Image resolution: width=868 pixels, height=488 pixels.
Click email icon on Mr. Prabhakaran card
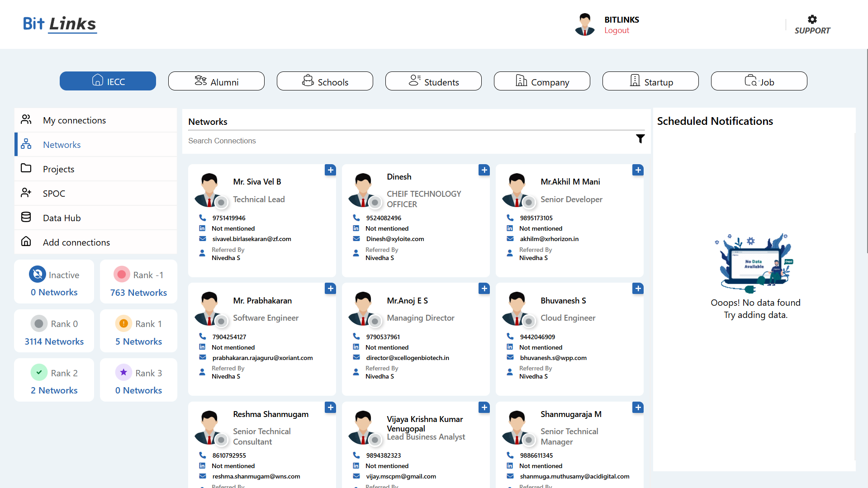(x=202, y=358)
